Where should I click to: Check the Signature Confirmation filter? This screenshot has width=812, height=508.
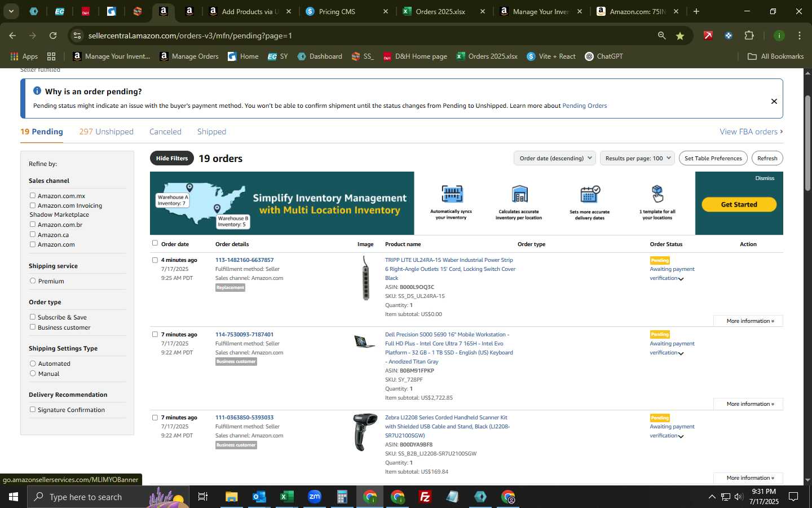[33, 409]
